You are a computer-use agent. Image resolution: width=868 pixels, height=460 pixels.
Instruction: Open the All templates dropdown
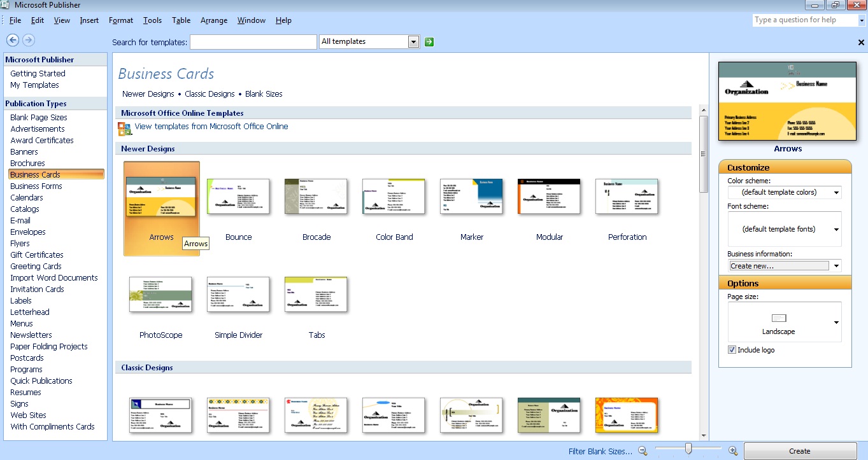[413, 41]
